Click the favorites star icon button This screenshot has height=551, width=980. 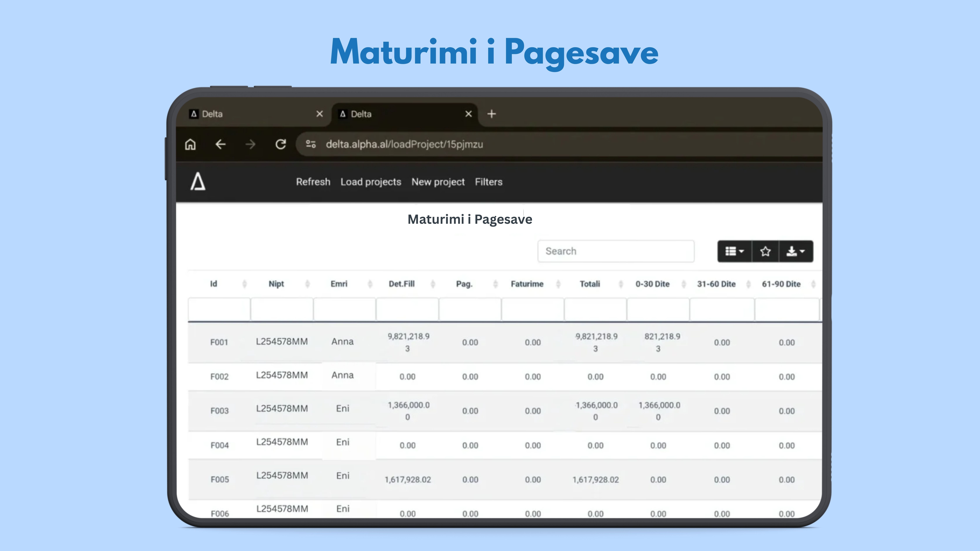(765, 251)
